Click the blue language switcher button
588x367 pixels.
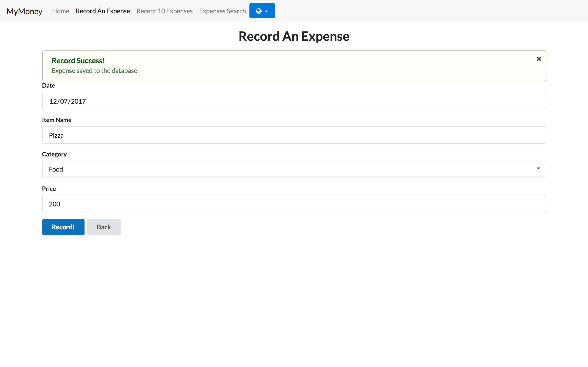[262, 11]
